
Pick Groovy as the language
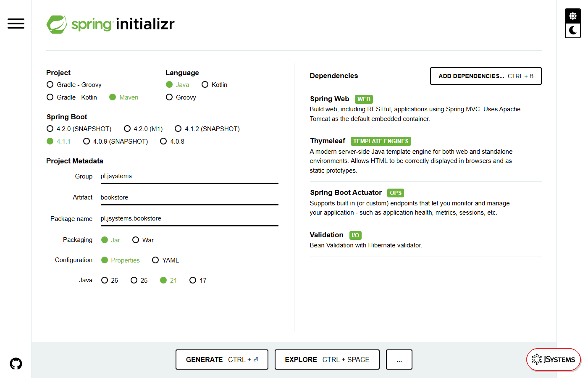(181, 97)
